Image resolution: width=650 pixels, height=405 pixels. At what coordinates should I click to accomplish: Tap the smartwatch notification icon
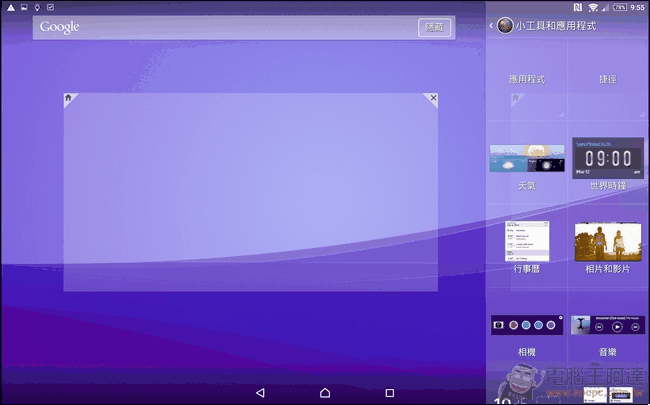click(x=37, y=7)
